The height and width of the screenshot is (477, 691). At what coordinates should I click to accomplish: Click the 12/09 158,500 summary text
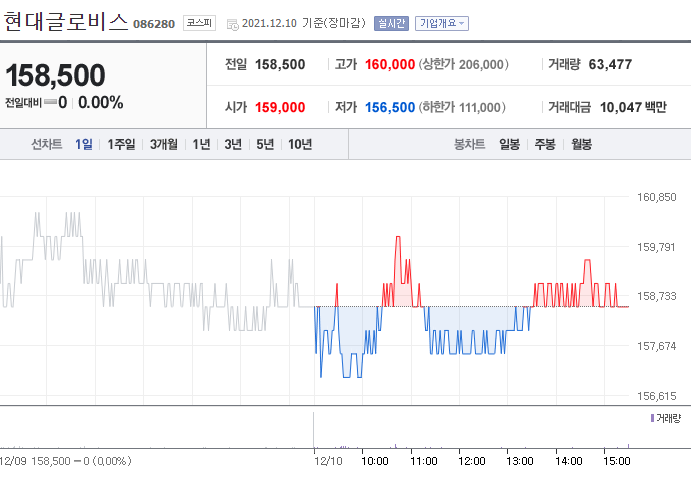(x=66, y=461)
